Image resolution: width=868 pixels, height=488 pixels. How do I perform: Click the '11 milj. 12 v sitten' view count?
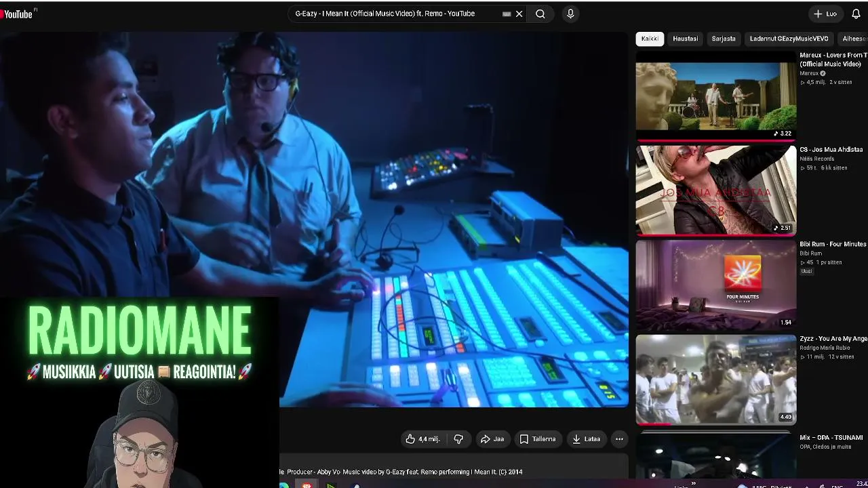point(827,357)
